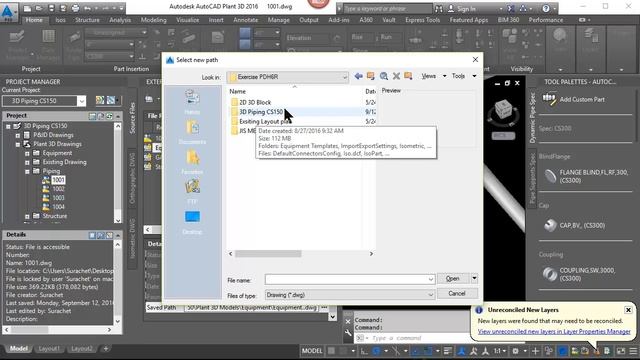Go back using the blue arrow in Select new path dialog
This screenshot has width=640, height=360.
pyautogui.click(x=358, y=76)
